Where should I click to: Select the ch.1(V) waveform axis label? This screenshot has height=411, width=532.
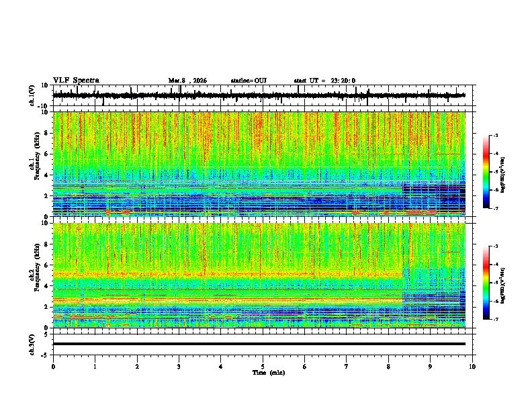pos(32,95)
